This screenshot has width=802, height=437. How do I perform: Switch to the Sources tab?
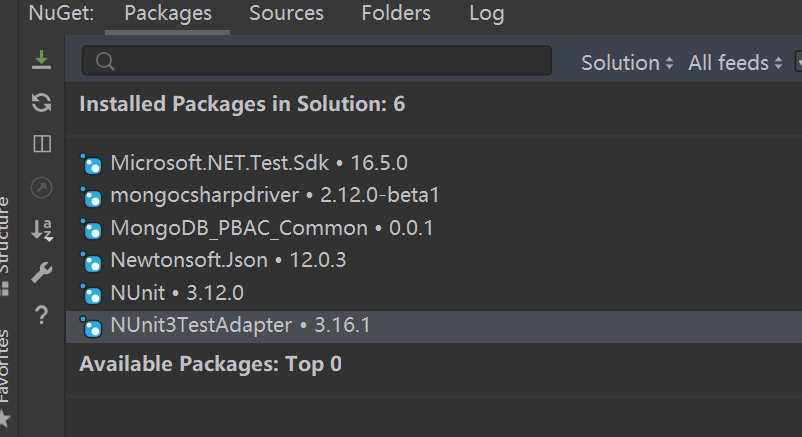pyautogui.click(x=286, y=14)
